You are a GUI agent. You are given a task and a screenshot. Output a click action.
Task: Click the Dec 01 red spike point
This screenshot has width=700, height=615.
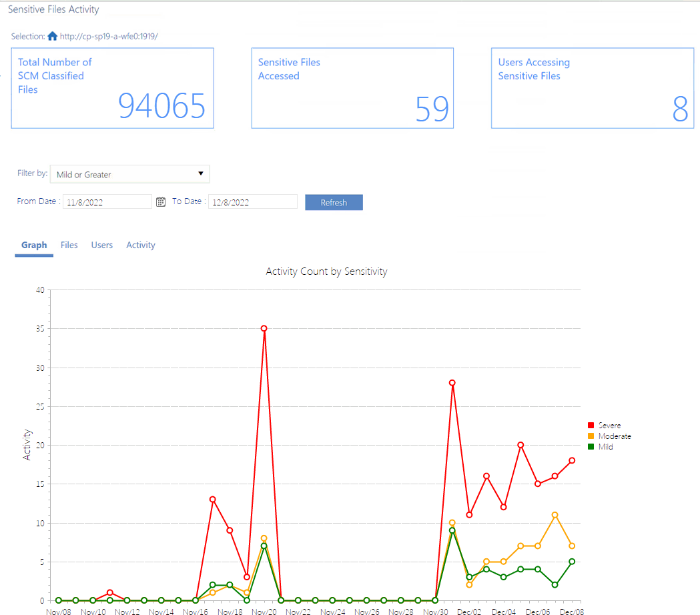(x=452, y=384)
